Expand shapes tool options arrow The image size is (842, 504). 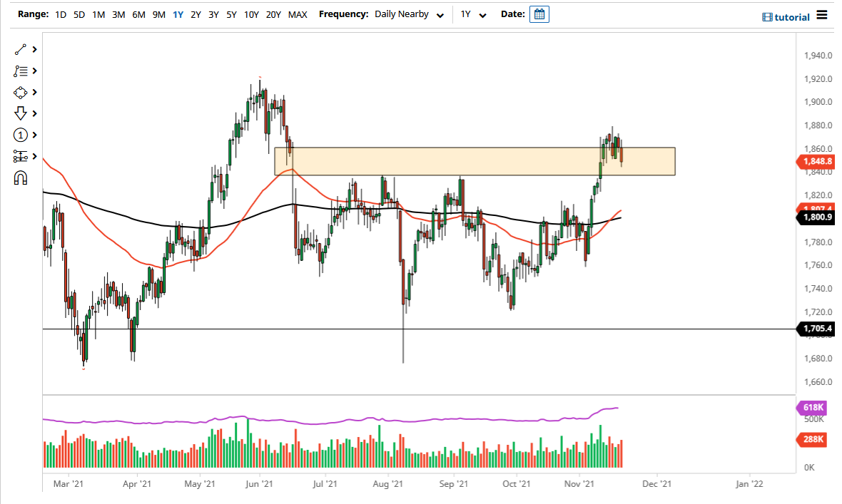(34, 93)
